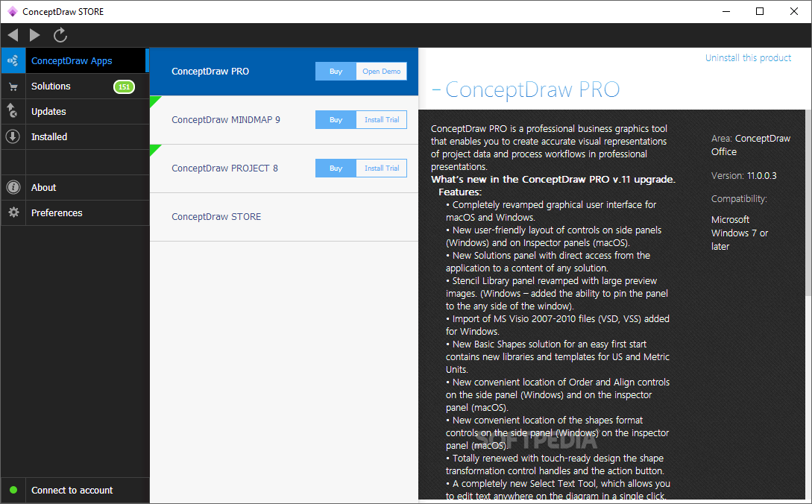The image size is (812, 504).
Task: Buy ConceptDraw PRO
Action: tap(336, 72)
